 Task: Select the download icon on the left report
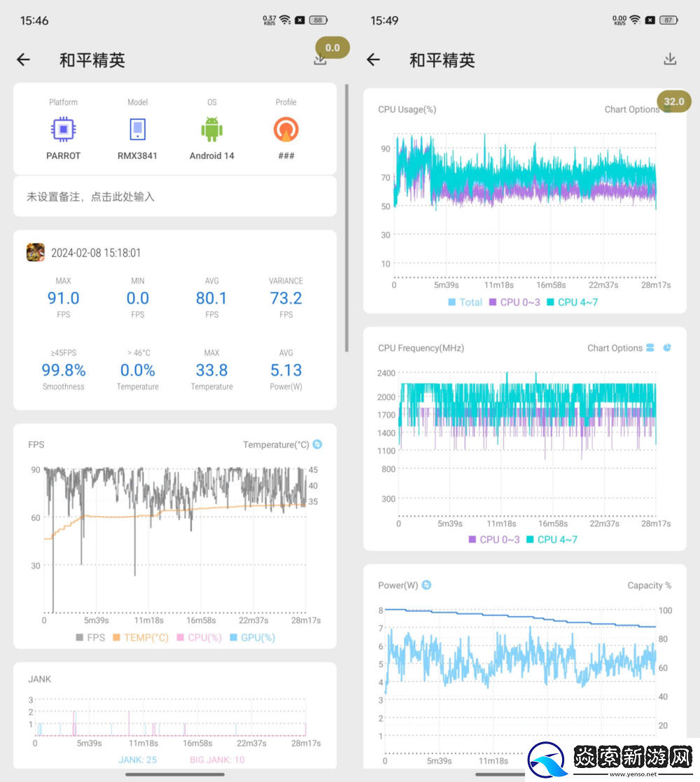pyautogui.click(x=320, y=60)
